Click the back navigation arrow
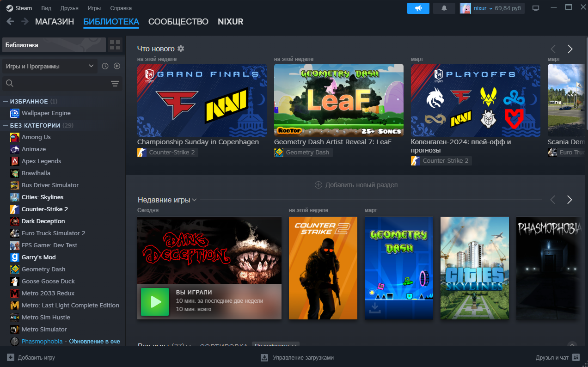This screenshot has width=588, height=367. tap(10, 21)
